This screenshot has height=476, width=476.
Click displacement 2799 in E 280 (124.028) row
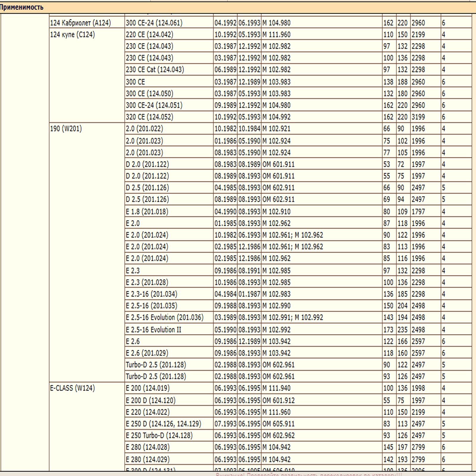coord(418,447)
